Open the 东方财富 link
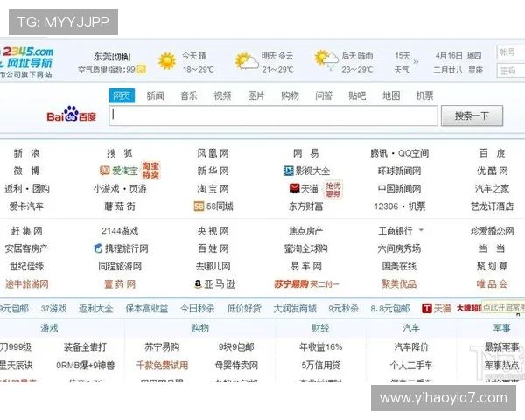This screenshot has height=420, width=525. [306, 206]
